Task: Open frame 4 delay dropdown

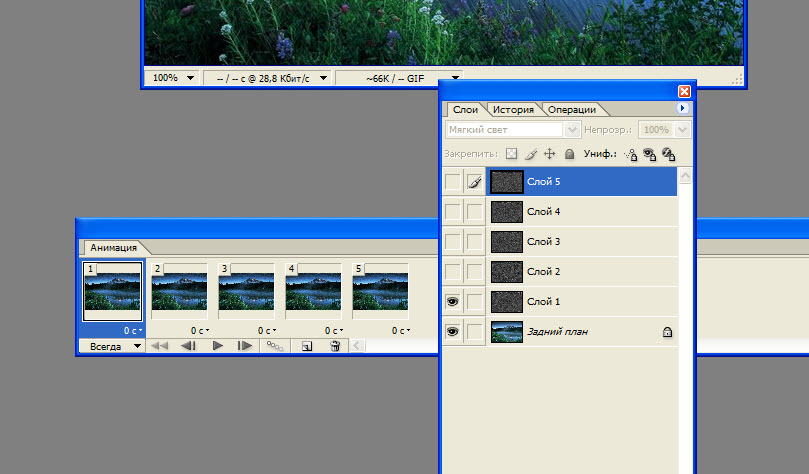Action: tap(334, 331)
